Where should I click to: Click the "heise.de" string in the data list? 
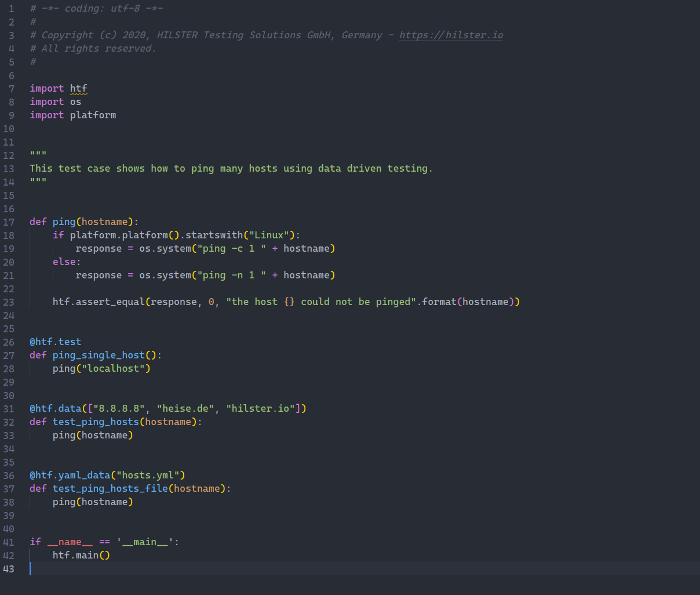coord(185,408)
